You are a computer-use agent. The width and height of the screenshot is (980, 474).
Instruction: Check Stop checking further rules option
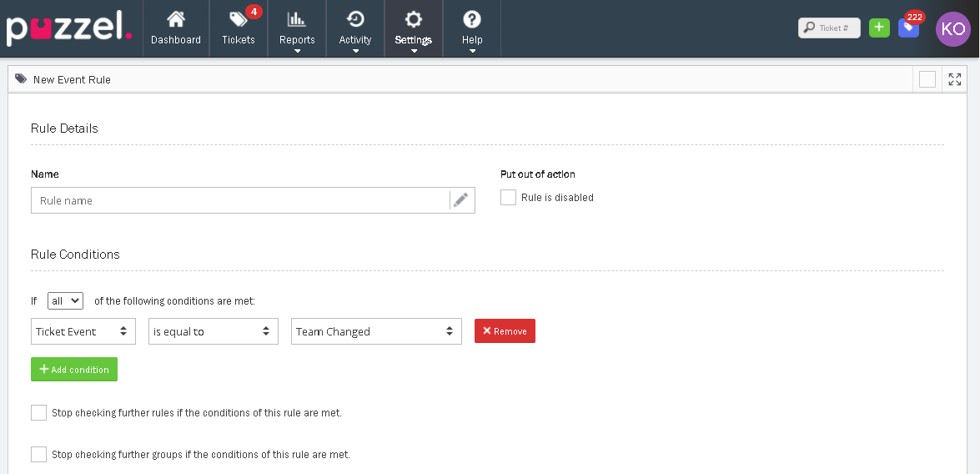coord(38,412)
